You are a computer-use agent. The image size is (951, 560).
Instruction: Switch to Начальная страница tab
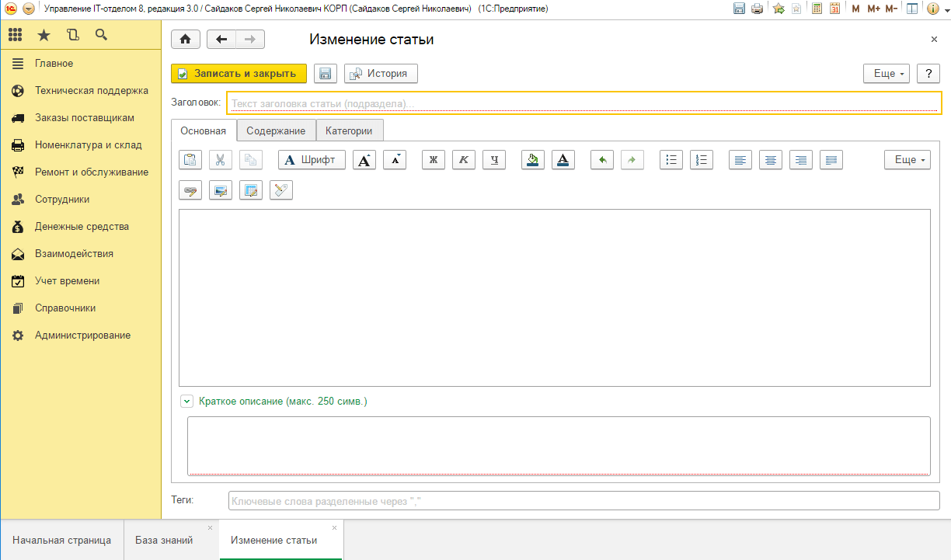point(61,540)
